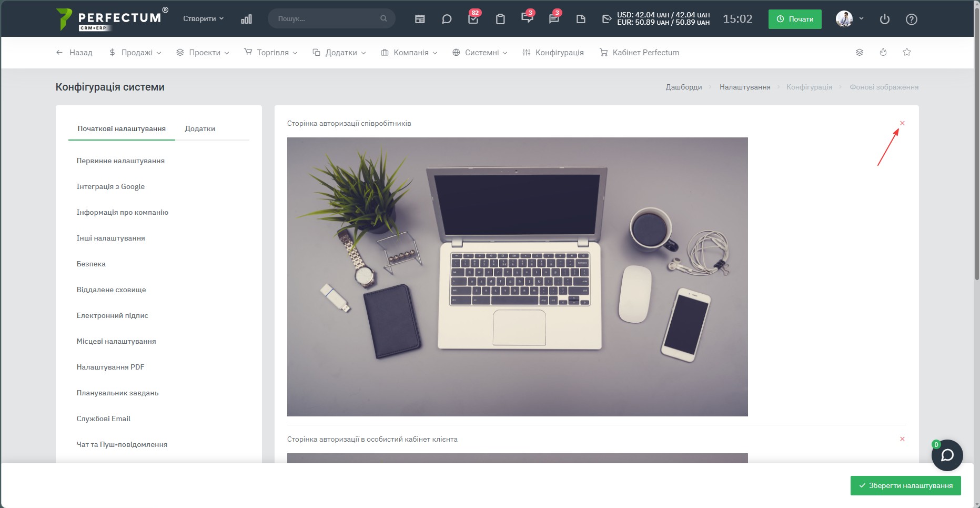Image resolution: width=980 pixels, height=508 pixels.
Task: Click the flame icon in navigation bar
Action: pyautogui.click(x=883, y=52)
